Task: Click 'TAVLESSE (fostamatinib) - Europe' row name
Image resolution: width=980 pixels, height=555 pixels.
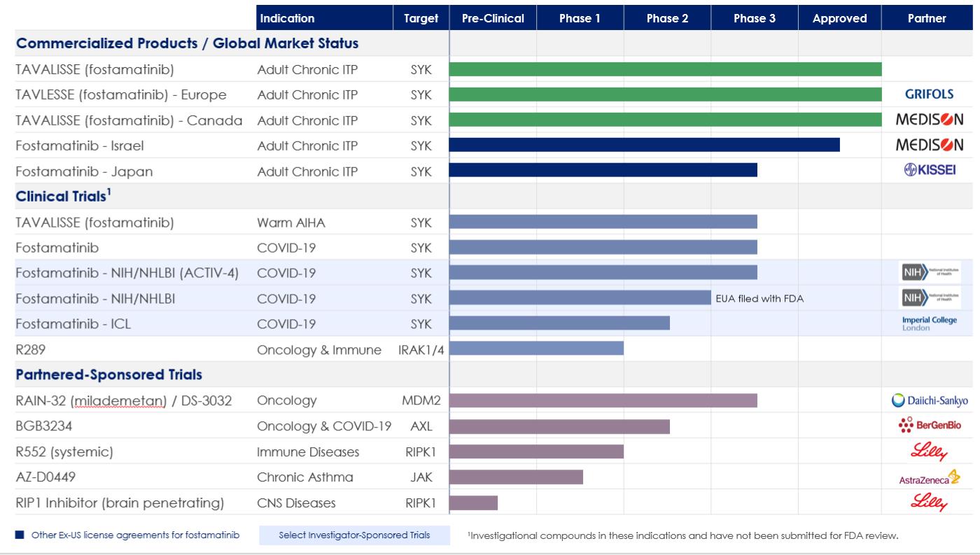Action: click(x=120, y=94)
